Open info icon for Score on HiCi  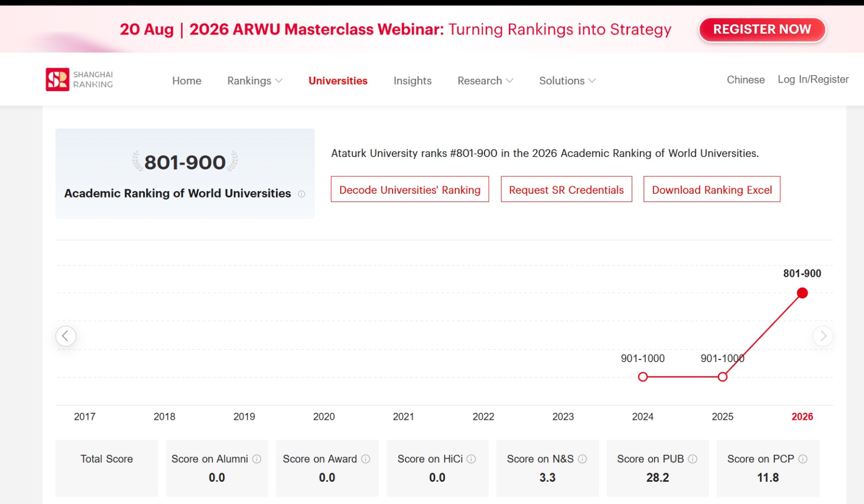471,459
